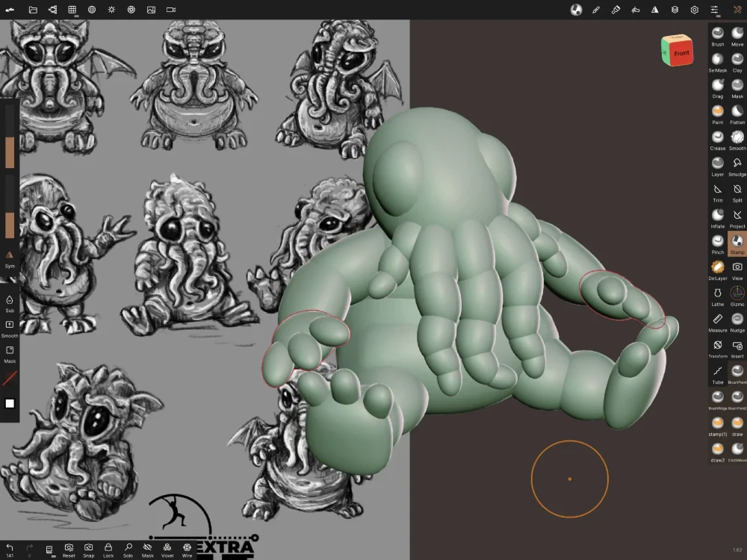Open the Material sphere menu
747x560 pixels.
[x=91, y=10]
